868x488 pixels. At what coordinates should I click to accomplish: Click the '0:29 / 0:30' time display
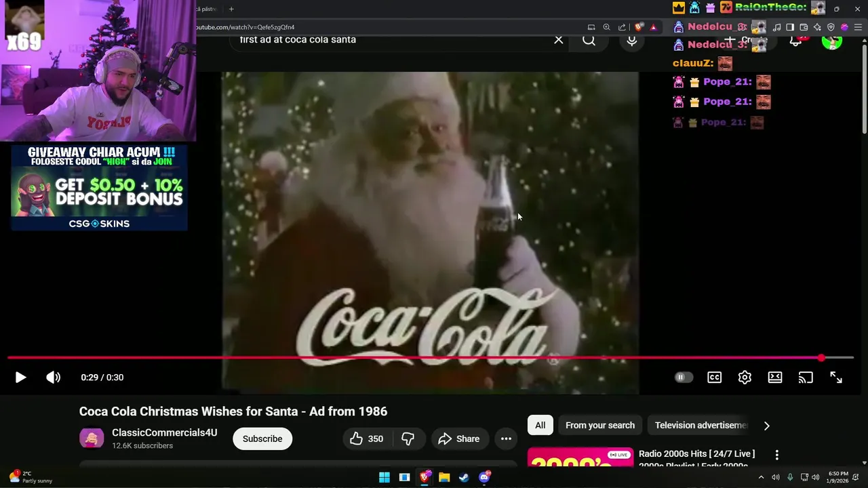(102, 378)
